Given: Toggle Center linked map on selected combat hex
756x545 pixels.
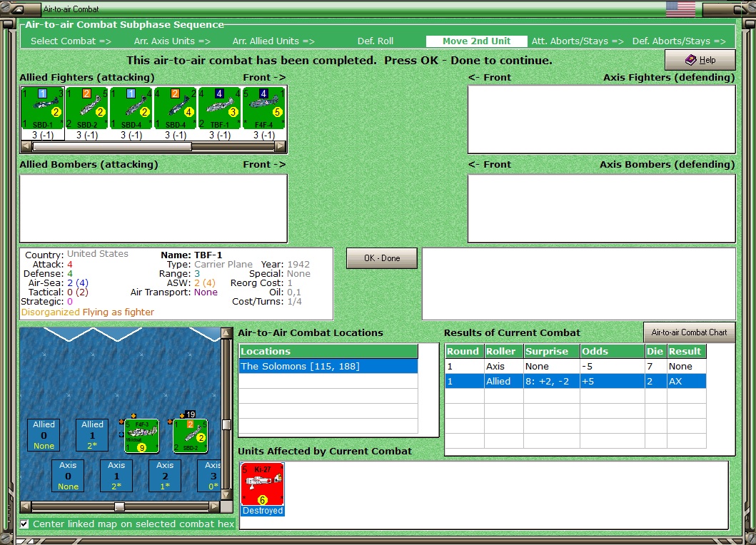Looking at the screenshot, I should (x=24, y=524).
